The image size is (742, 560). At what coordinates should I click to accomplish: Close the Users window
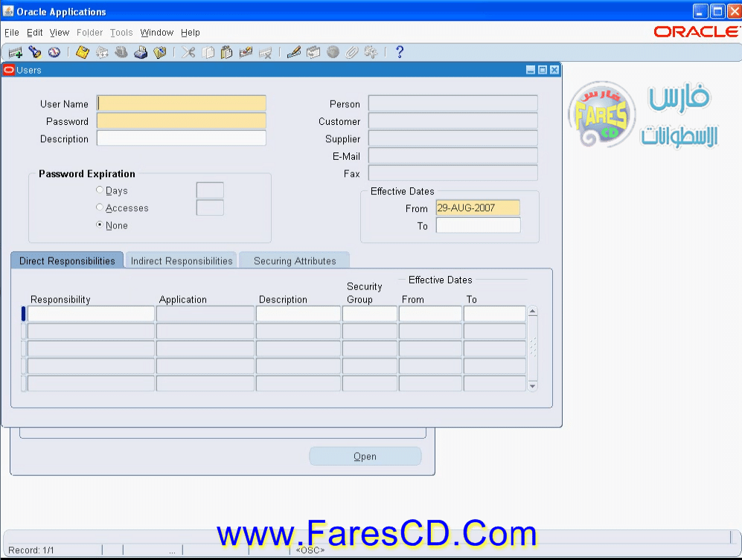point(554,70)
